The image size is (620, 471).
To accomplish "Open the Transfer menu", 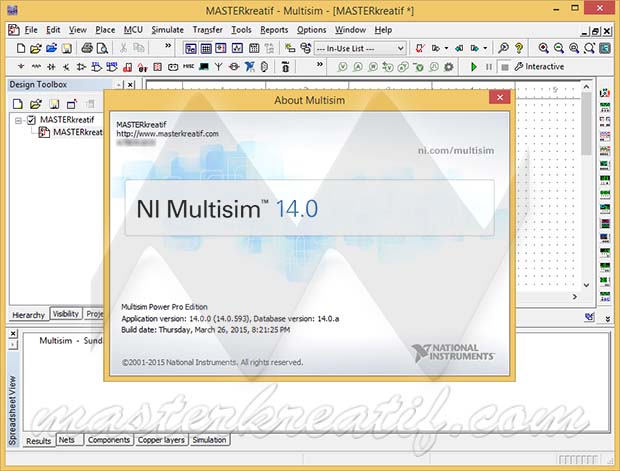I will click(x=208, y=30).
